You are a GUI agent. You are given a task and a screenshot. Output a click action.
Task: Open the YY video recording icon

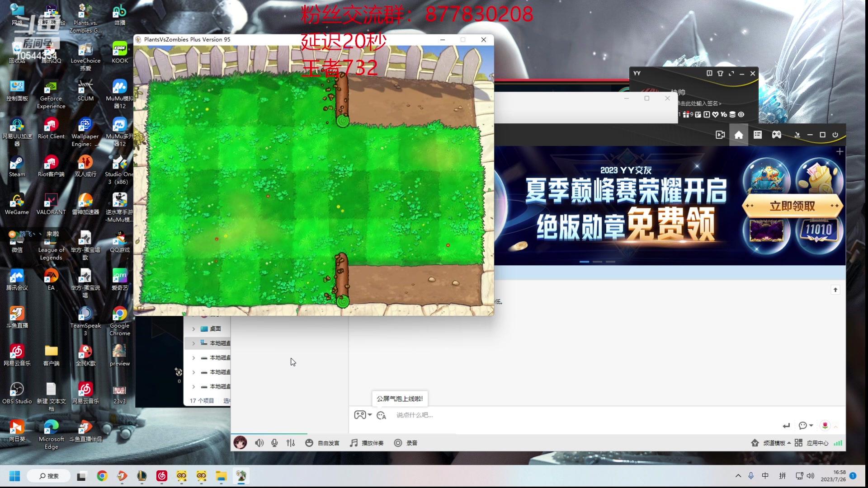pos(720,135)
